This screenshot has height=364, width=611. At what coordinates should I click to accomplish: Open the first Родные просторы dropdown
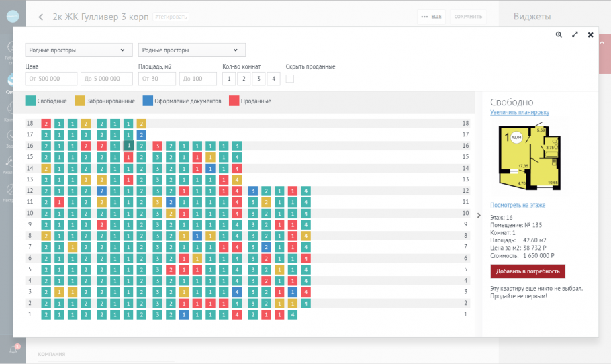78,50
